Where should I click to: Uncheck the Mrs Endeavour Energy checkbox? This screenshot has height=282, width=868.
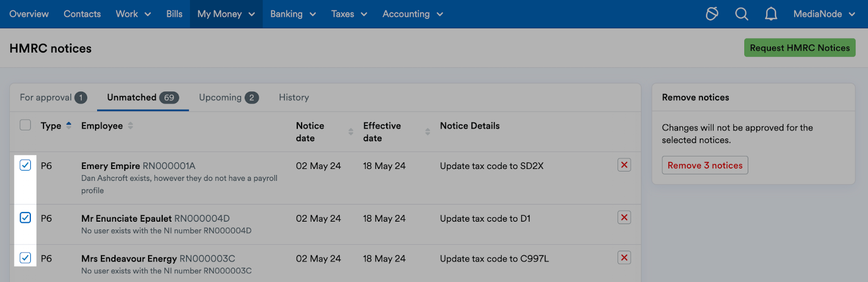pos(25,258)
